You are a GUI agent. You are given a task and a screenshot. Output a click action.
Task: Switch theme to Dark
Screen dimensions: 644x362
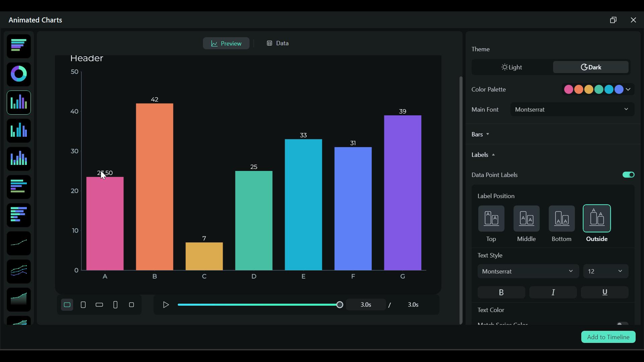(591, 67)
